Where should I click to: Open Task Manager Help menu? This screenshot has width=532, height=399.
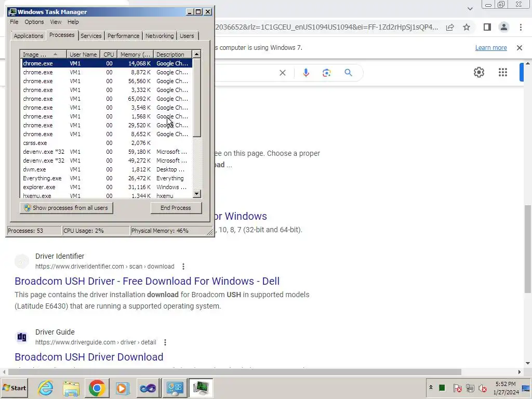(x=73, y=22)
